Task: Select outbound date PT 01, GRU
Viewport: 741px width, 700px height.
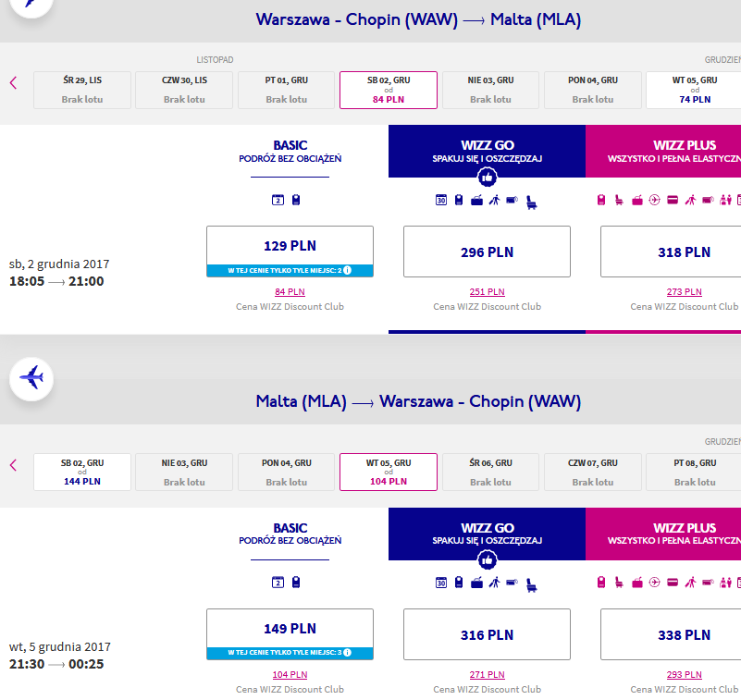Action: (287, 90)
